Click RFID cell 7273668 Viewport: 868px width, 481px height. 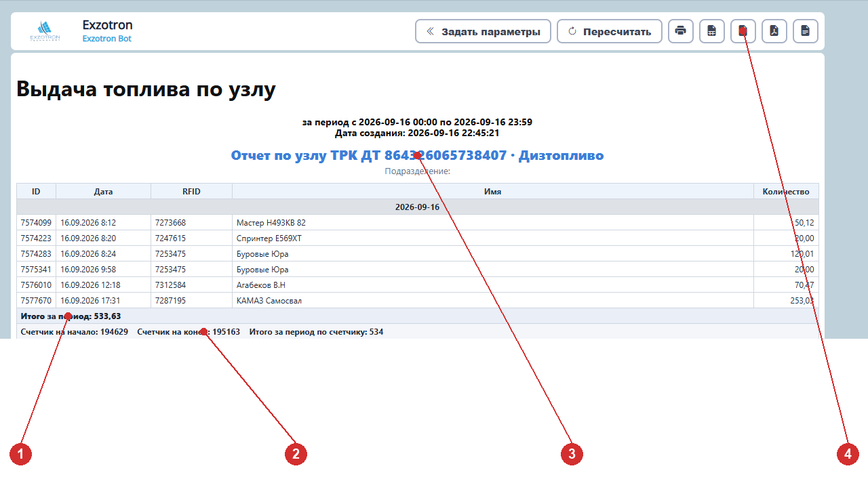tap(191, 222)
